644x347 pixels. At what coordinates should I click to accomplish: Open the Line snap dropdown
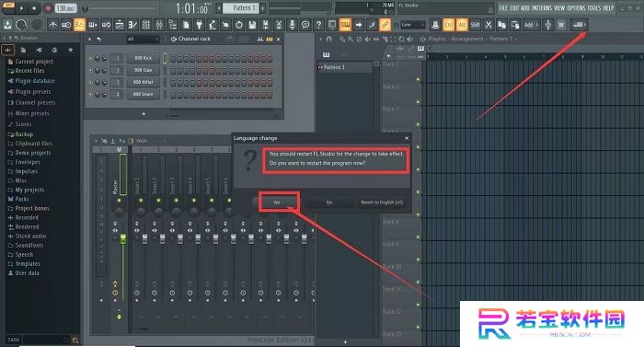pos(412,25)
